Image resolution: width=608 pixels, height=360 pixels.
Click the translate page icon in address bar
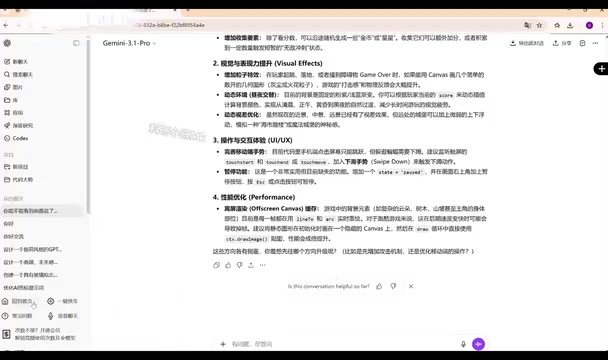[527, 25]
